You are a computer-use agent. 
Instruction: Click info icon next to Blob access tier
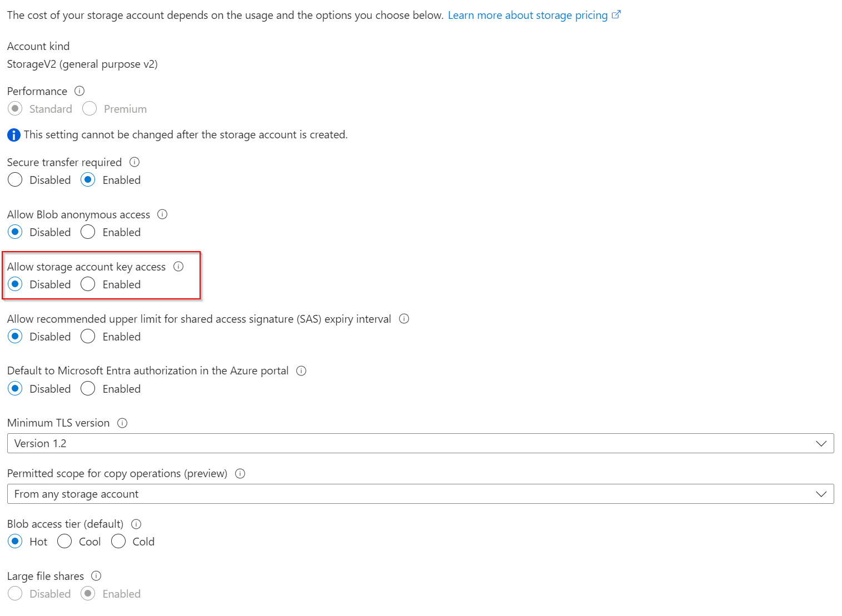(x=136, y=524)
